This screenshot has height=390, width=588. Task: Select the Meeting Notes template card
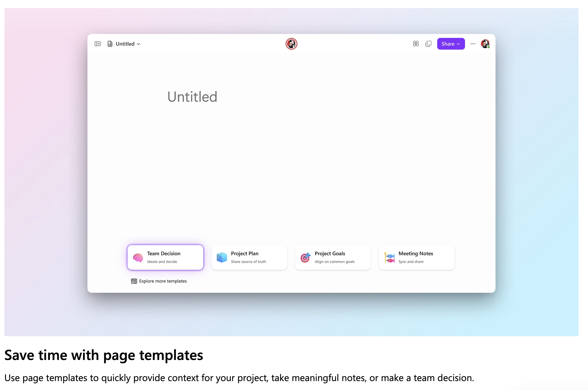tap(416, 257)
